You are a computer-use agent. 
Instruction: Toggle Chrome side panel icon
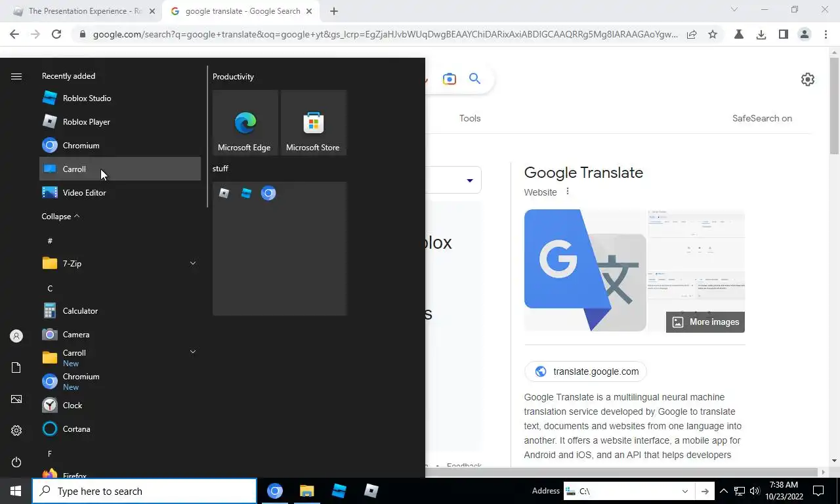click(783, 35)
